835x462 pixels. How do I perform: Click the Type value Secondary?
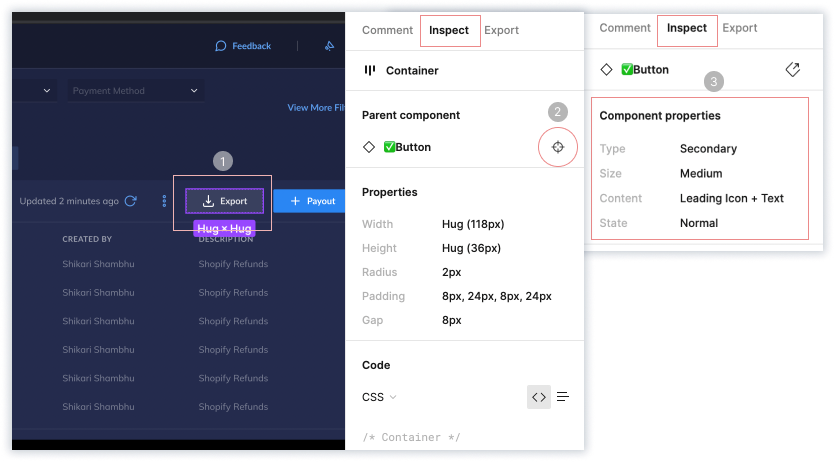(708, 148)
